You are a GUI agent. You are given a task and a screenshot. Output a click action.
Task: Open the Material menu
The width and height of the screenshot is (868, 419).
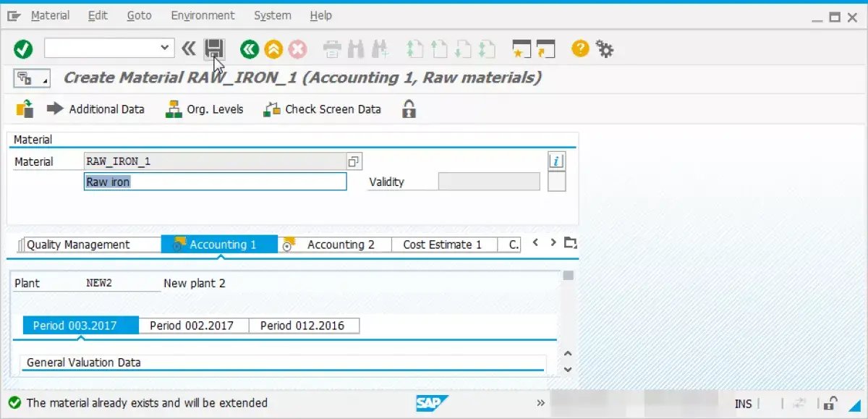(x=51, y=15)
